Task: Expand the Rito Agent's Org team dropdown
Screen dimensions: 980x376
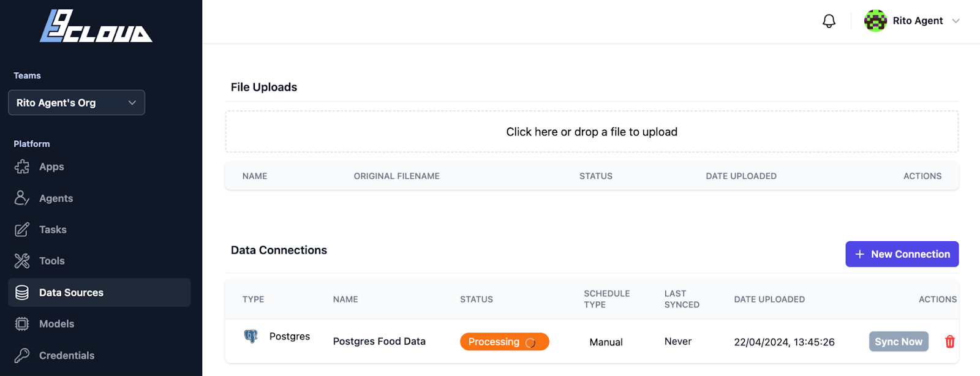Action: (77, 103)
